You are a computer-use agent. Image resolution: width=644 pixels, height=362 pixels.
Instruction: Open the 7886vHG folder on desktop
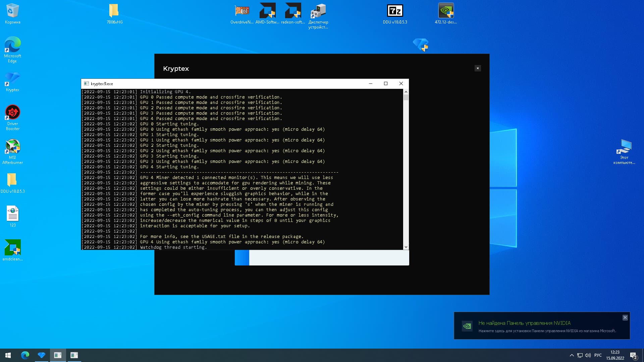pos(114,14)
